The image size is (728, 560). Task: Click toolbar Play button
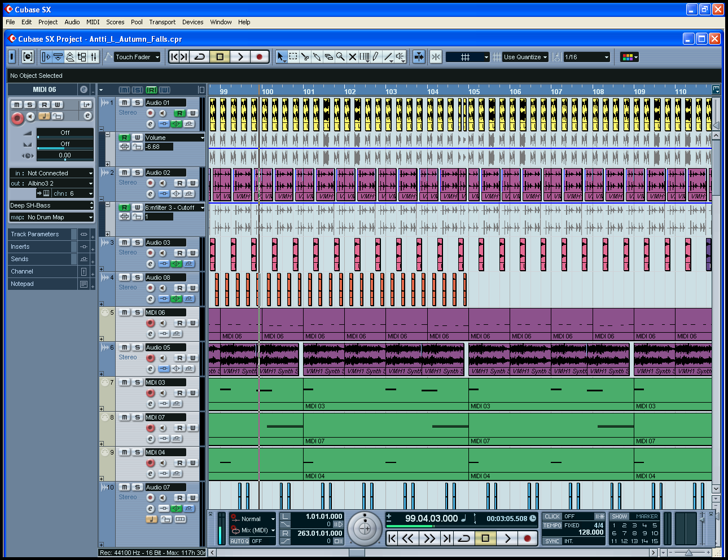pyautogui.click(x=240, y=56)
